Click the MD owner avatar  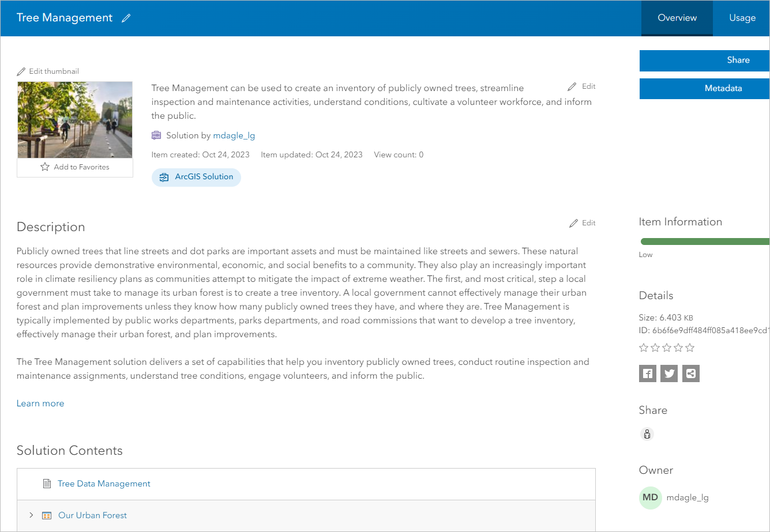(650, 497)
